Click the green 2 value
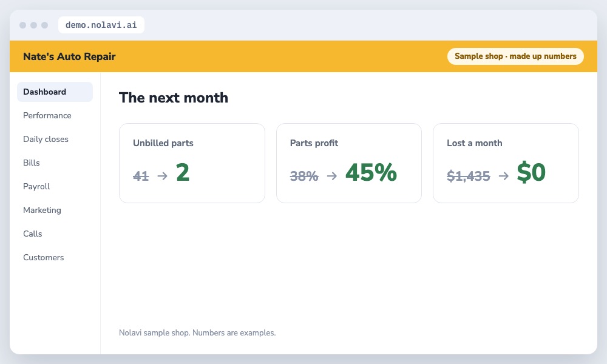This screenshot has width=607, height=364. tap(183, 172)
